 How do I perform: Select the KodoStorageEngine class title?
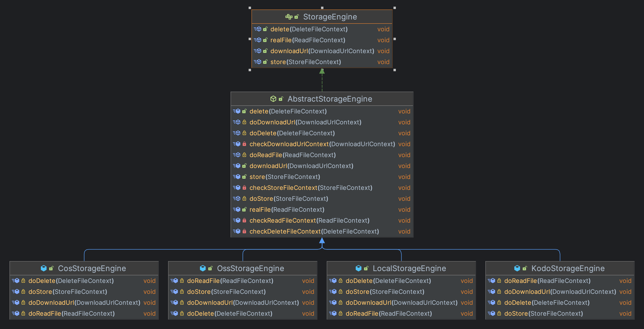coord(568,268)
